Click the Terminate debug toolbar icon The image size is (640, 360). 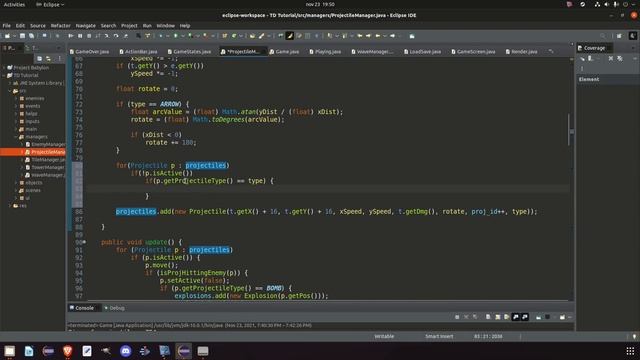pos(89,36)
